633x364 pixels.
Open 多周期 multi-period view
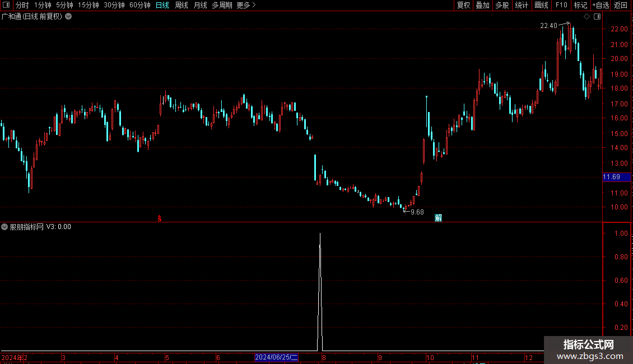[222, 5]
